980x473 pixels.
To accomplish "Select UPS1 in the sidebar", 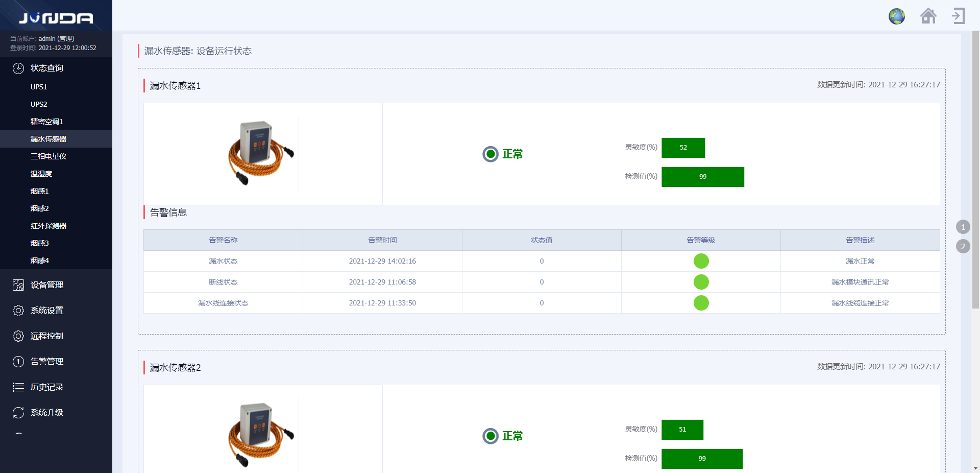I will coord(39,87).
